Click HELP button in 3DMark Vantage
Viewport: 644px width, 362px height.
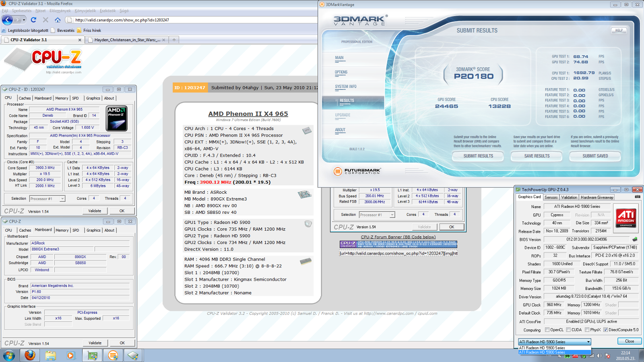click(x=619, y=30)
